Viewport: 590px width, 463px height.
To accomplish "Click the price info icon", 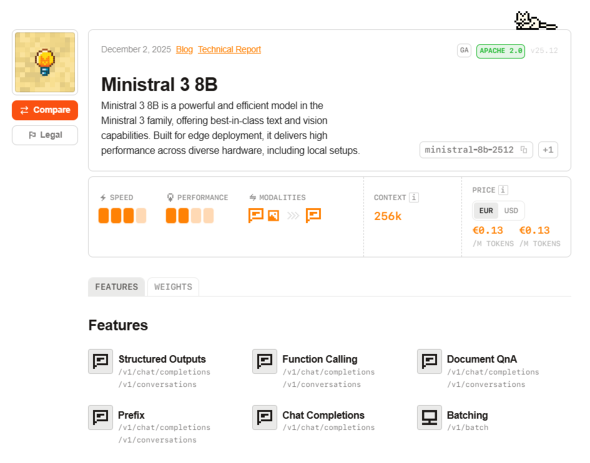I will 503,190.
